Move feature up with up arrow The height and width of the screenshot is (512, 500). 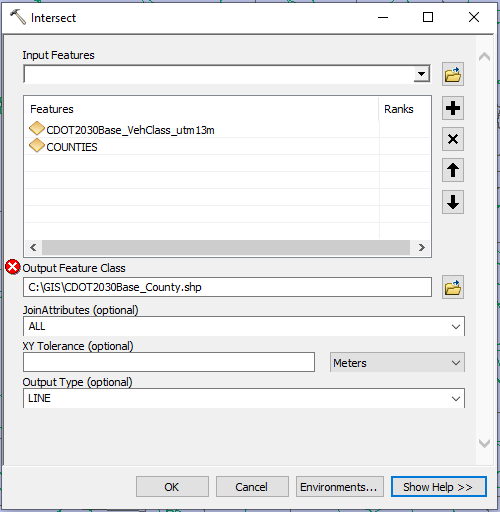point(453,170)
